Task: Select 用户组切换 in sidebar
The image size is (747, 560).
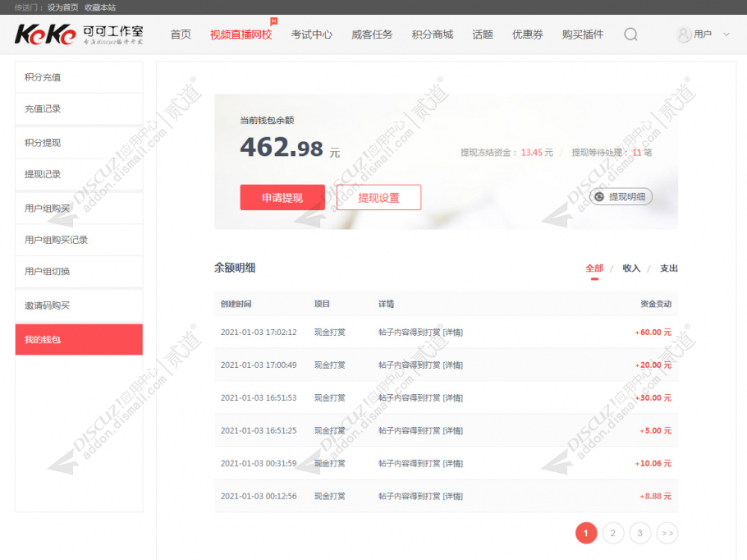Action: click(x=79, y=271)
